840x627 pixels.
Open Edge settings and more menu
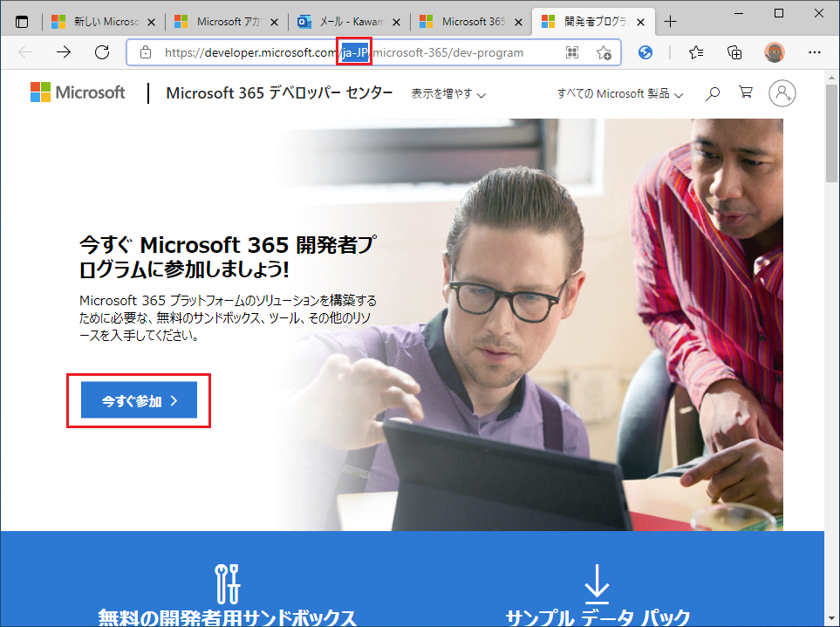click(x=815, y=52)
